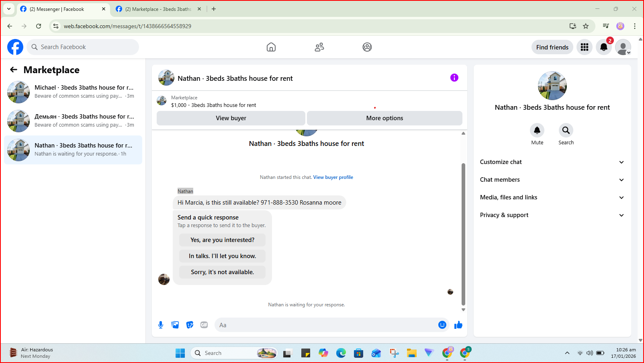Open the Friends icon in top navigation
Image resolution: width=644 pixels, height=363 pixels.
tap(319, 47)
